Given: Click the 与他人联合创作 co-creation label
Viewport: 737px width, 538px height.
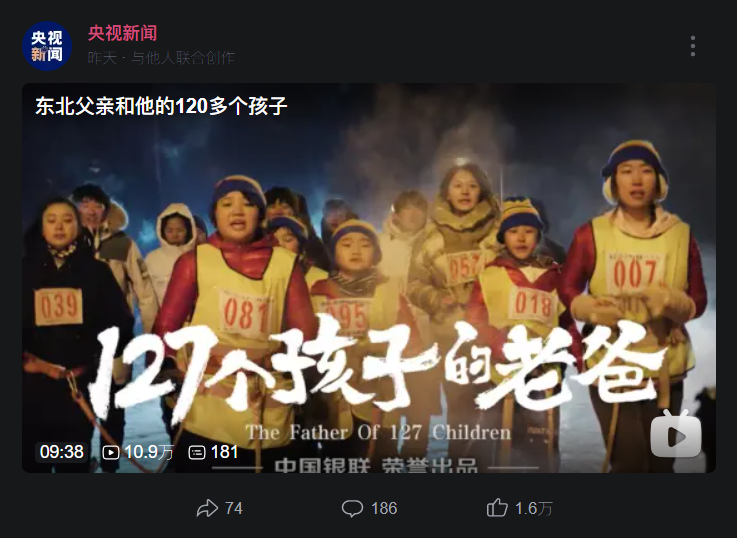Looking at the screenshot, I should coord(183,58).
